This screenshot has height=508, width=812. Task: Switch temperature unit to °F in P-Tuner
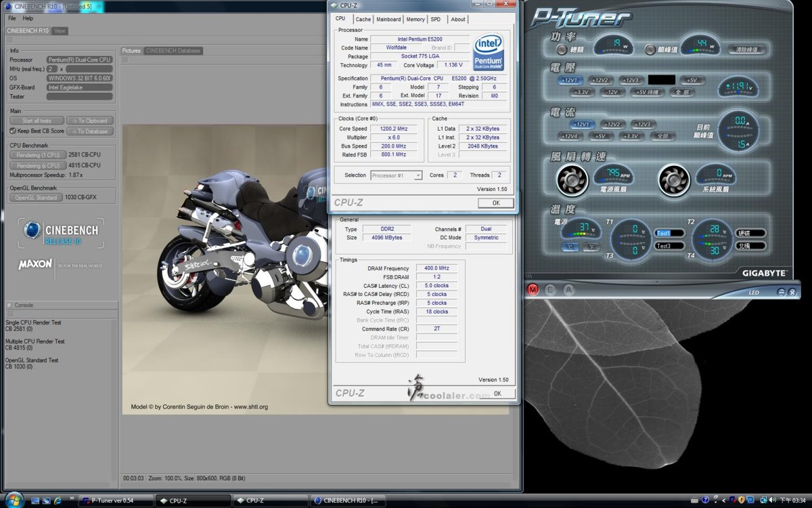591,247
